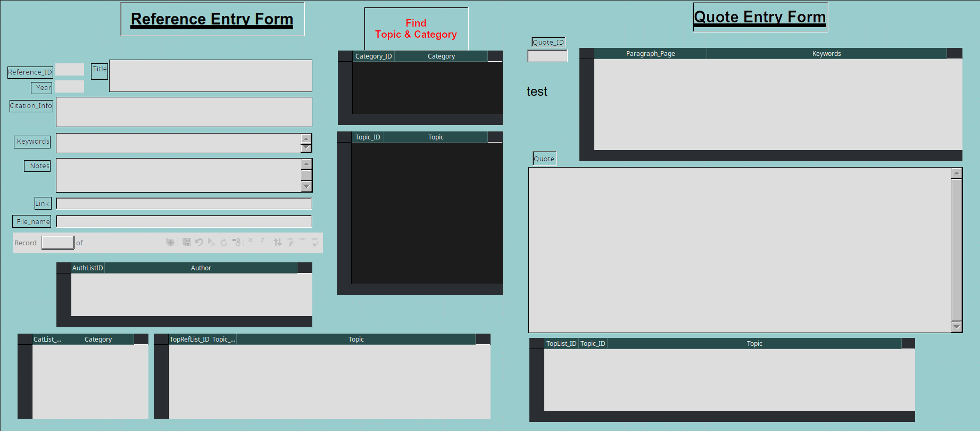Click the Refresh icon in navigation bar
This screenshot has width=980, height=431.
pyautogui.click(x=223, y=243)
